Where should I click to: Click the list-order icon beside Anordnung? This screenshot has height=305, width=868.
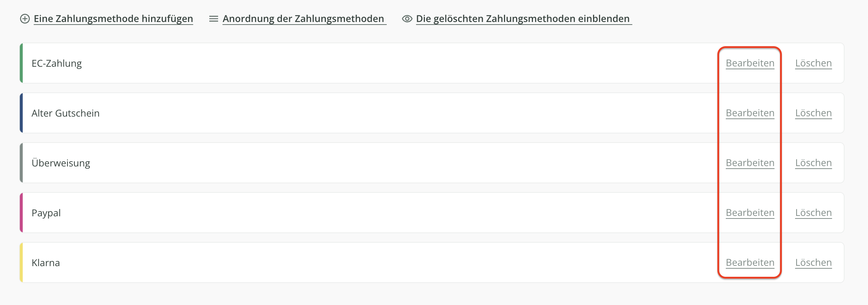coord(213,19)
